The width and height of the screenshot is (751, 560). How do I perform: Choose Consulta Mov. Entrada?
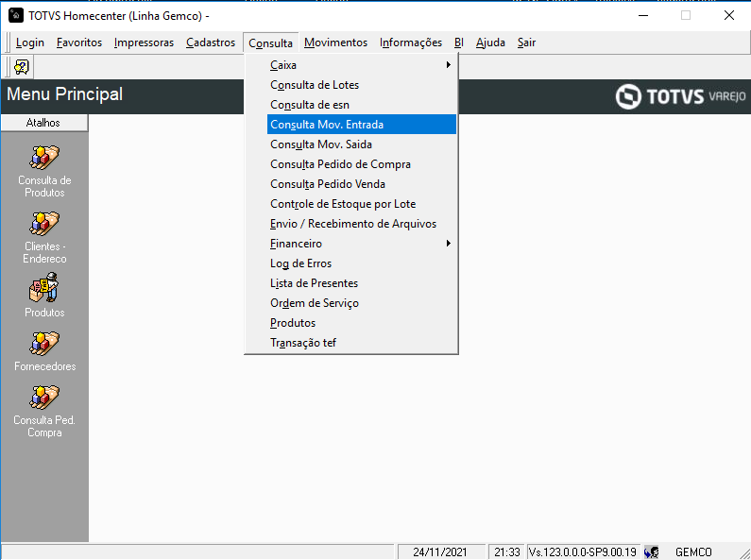point(362,125)
